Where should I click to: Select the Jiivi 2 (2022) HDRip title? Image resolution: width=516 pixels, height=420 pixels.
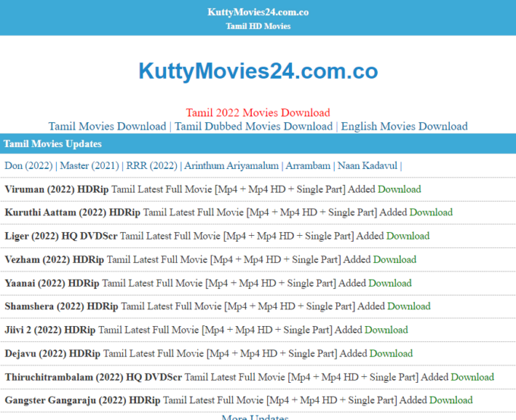tap(50, 331)
